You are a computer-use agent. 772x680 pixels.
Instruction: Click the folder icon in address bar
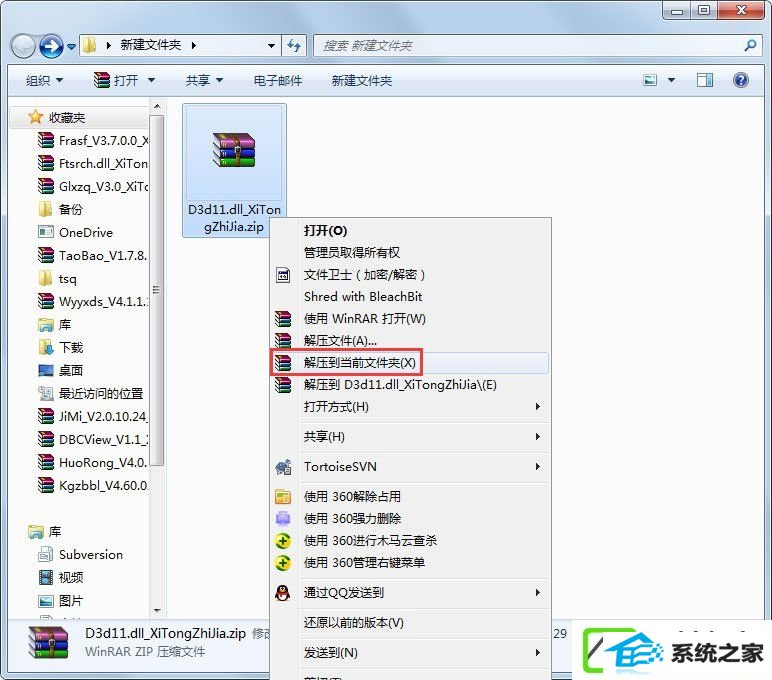90,45
